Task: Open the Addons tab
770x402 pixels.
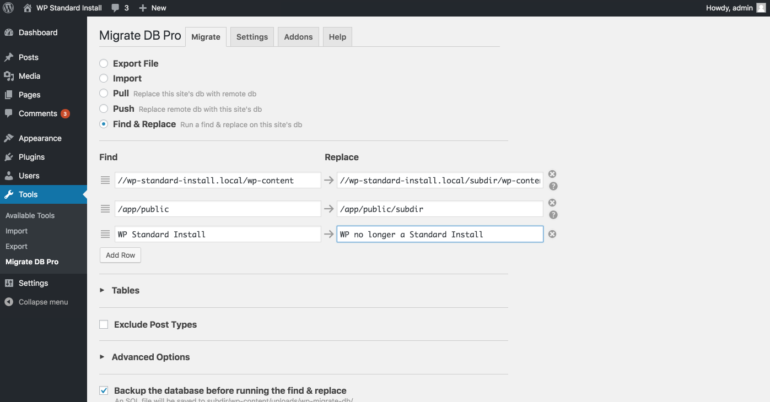Action: [x=298, y=37]
